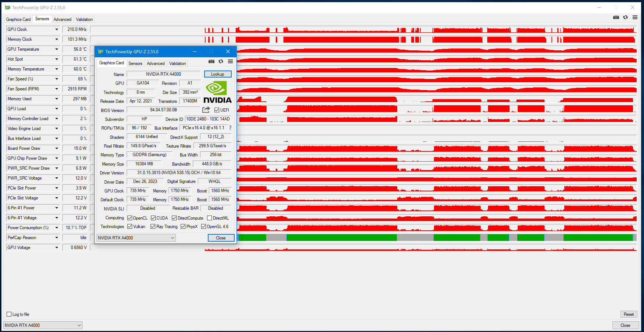
Task: Switch to Sensors tab in front window
Action: click(135, 64)
